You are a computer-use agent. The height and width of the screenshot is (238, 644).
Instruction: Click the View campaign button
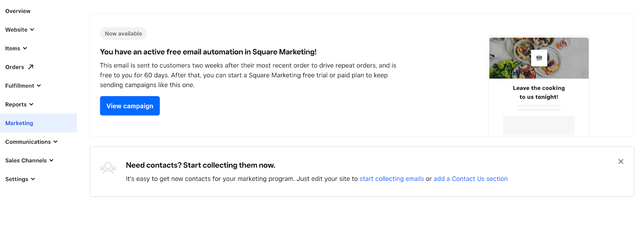[x=130, y=106]
